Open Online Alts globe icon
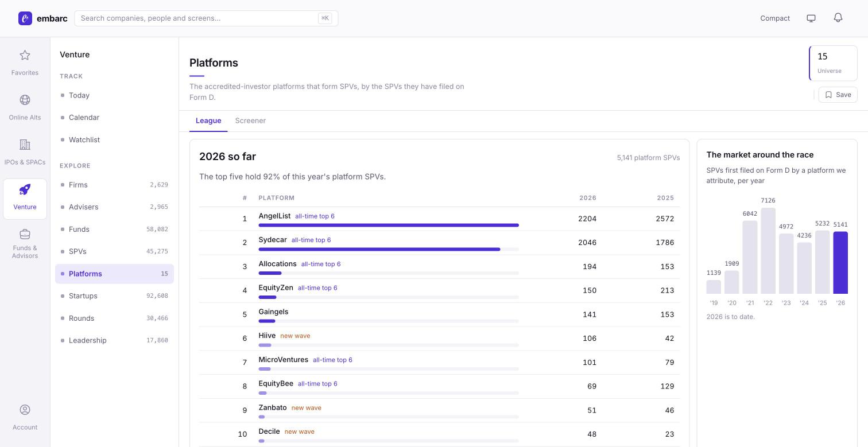Viewport: 868px width, 447px height. point(25,100)
